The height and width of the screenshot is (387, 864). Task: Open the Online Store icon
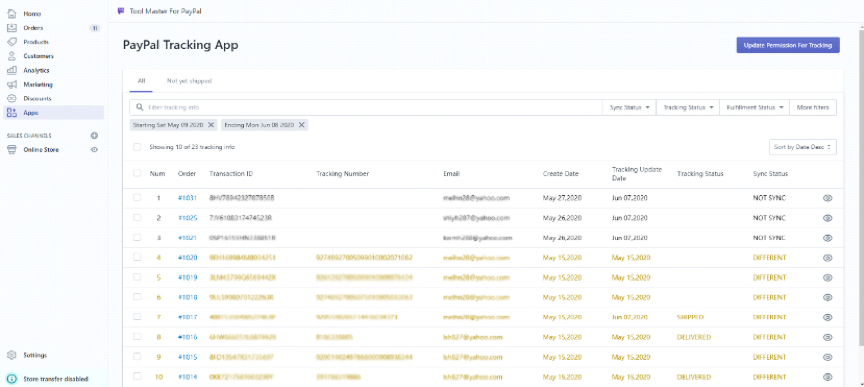12,149
